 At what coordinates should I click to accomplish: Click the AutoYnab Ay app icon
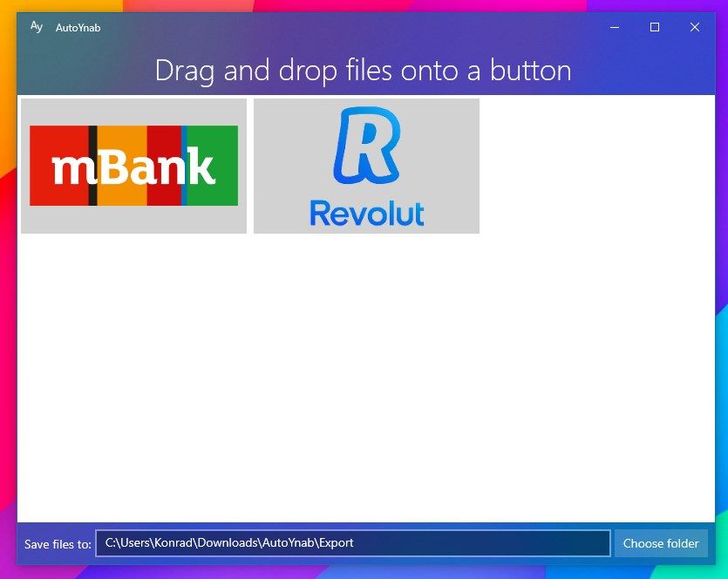(37, 27)
